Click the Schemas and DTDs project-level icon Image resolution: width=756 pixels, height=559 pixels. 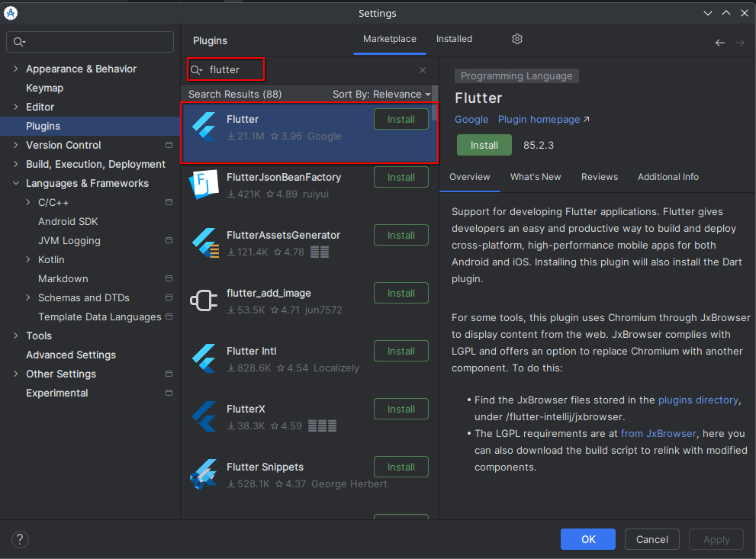[x=169, y=298]
